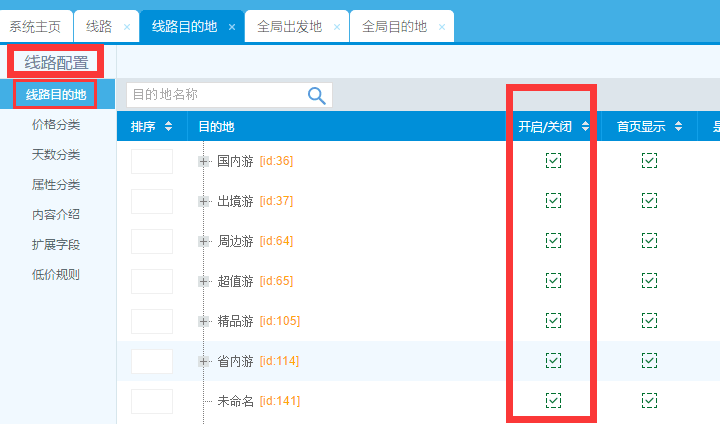
Task: Switch to the 系统主页 tab
Action: [35, 27]
